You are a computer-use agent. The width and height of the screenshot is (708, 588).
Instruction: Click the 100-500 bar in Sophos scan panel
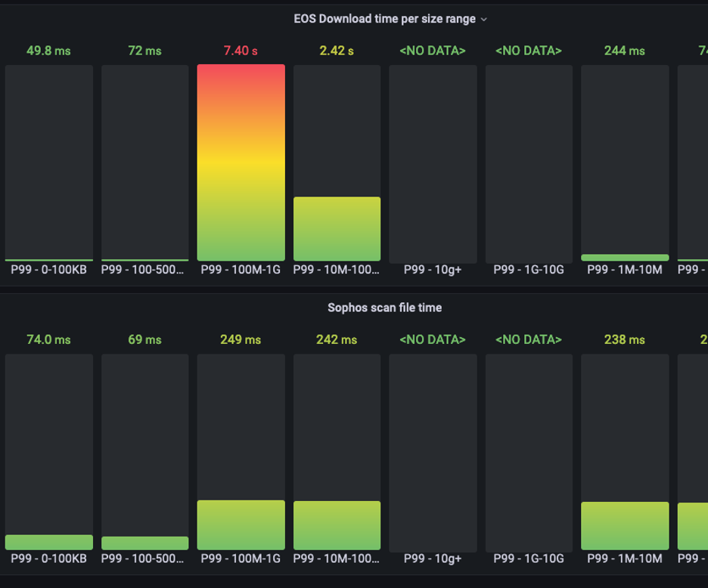point(144,543)
